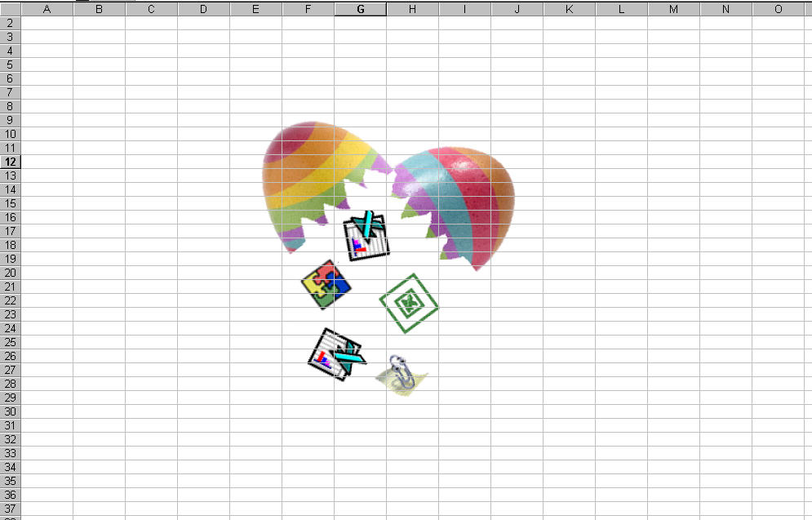Select column L header
The image size is (812, 520).
[x=621, y=9]
